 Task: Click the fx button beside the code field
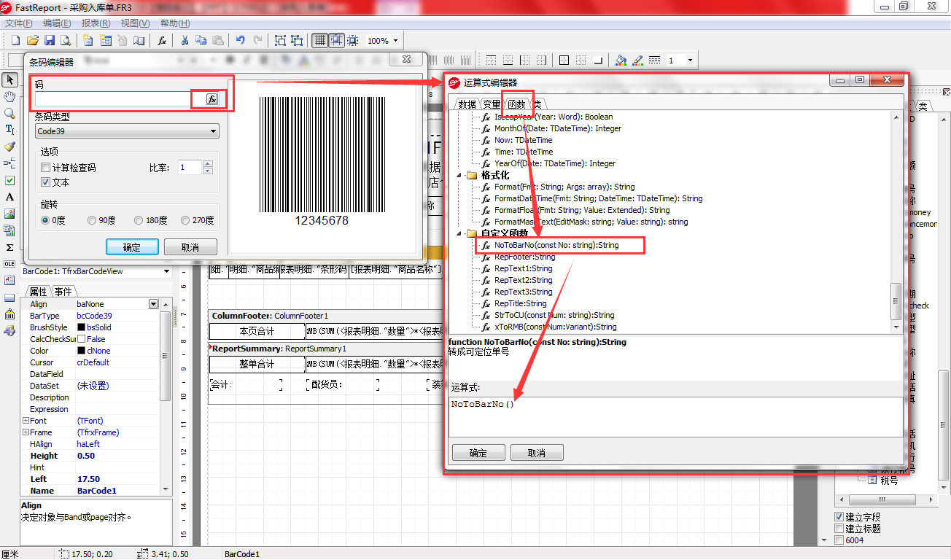tap(211, 99)
